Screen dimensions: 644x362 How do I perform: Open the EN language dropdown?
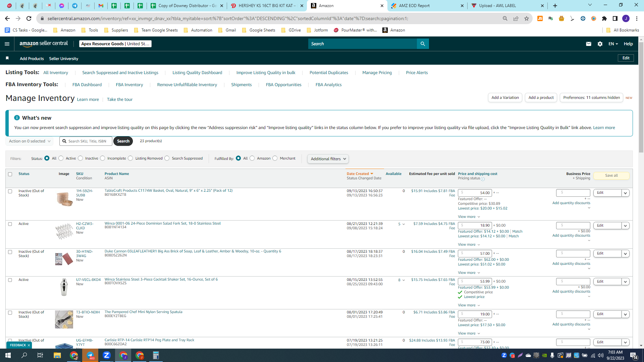(613, 44)
